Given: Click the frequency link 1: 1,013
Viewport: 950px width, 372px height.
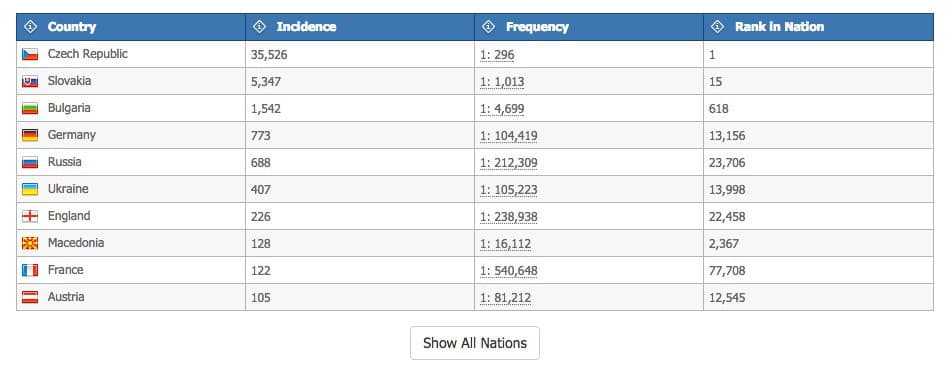Looking at the screenshot, I should [x=502, y=82].
